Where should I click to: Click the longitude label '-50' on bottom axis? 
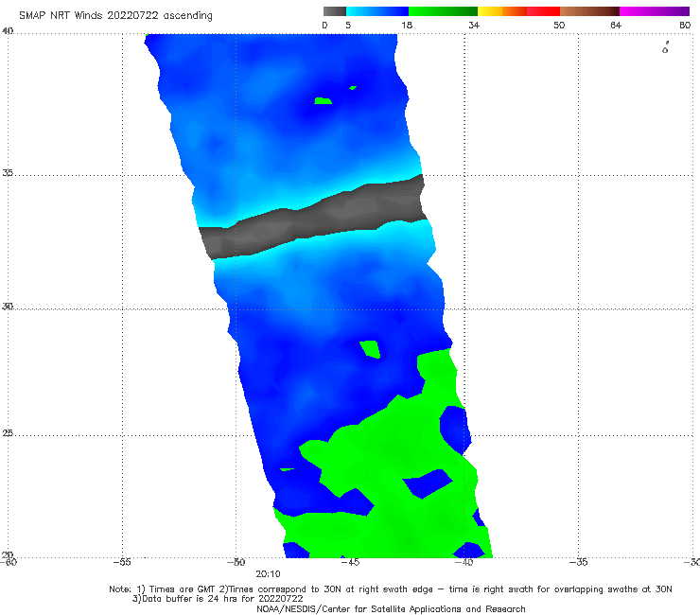[x=236, y=562]
